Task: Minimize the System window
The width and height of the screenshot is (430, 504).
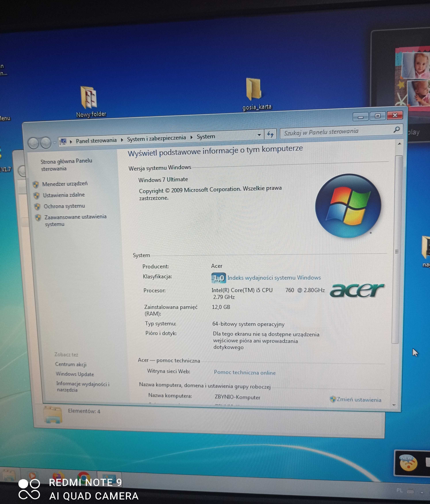Action: [x=361, y=117]
